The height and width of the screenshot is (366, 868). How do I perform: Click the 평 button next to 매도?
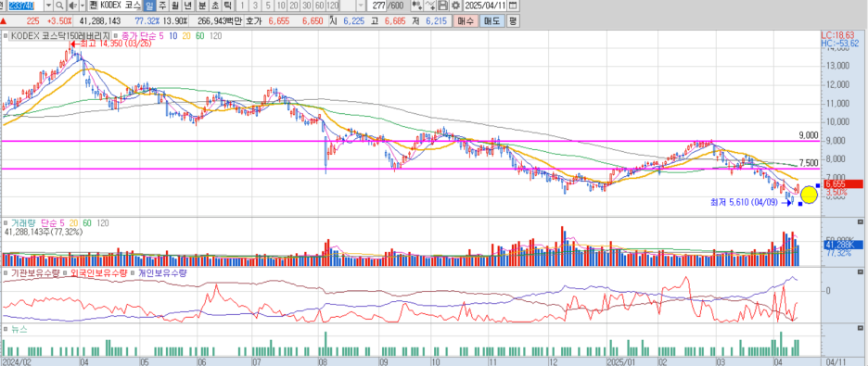point(513,21)
